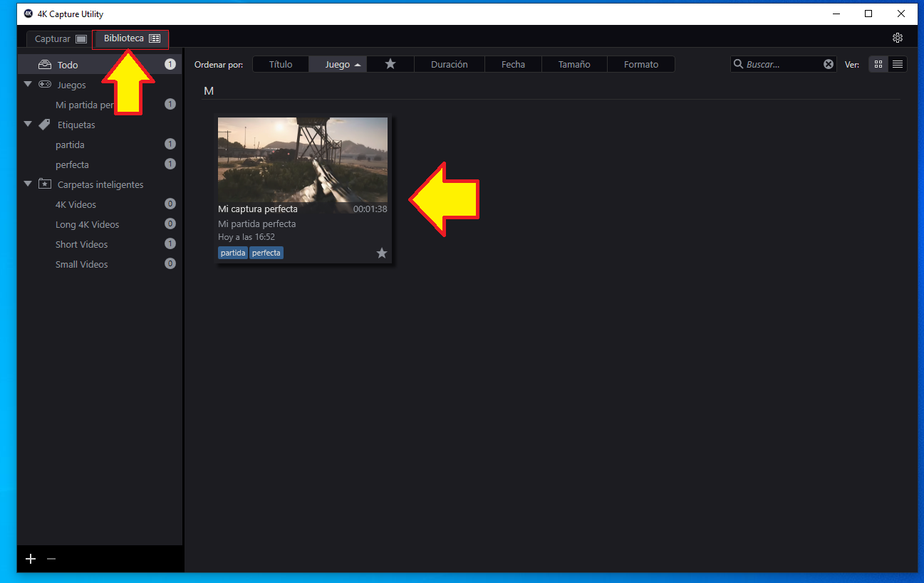Sort by Duración

click(x=449, y=64)
